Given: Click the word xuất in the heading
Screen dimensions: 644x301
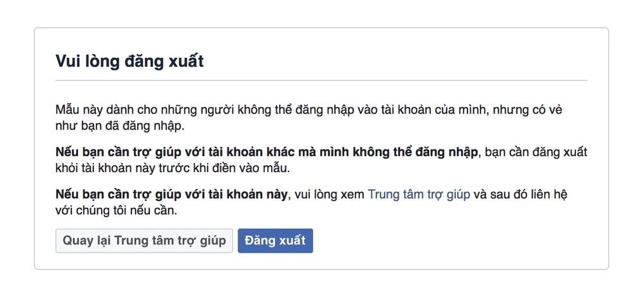Looking at the screenshot, I should click(x=185, y=62).
